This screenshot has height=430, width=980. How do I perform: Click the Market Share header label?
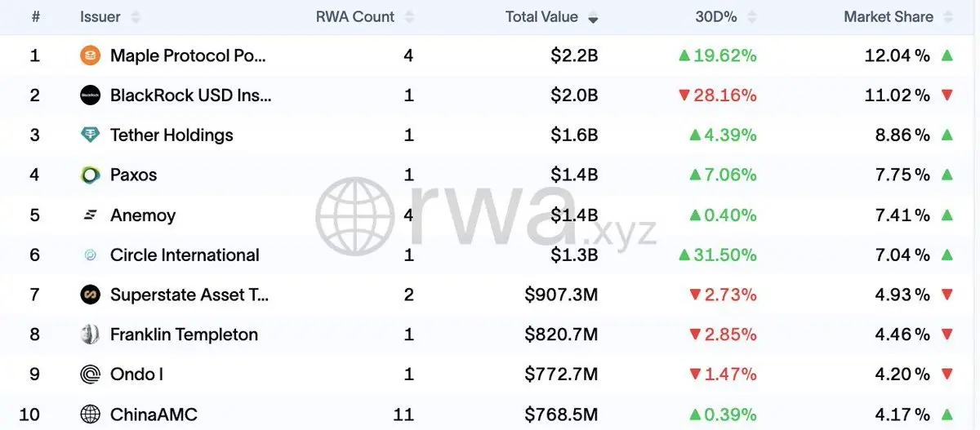coord(889,17)
